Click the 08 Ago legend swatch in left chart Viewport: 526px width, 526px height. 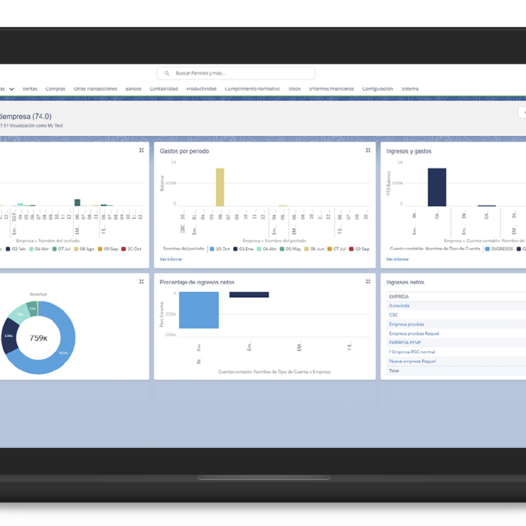point(76,249)
